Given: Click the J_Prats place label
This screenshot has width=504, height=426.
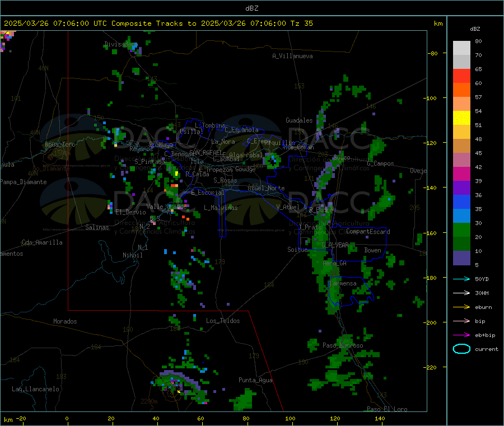Looking at the screenshot, I should 310,227.
